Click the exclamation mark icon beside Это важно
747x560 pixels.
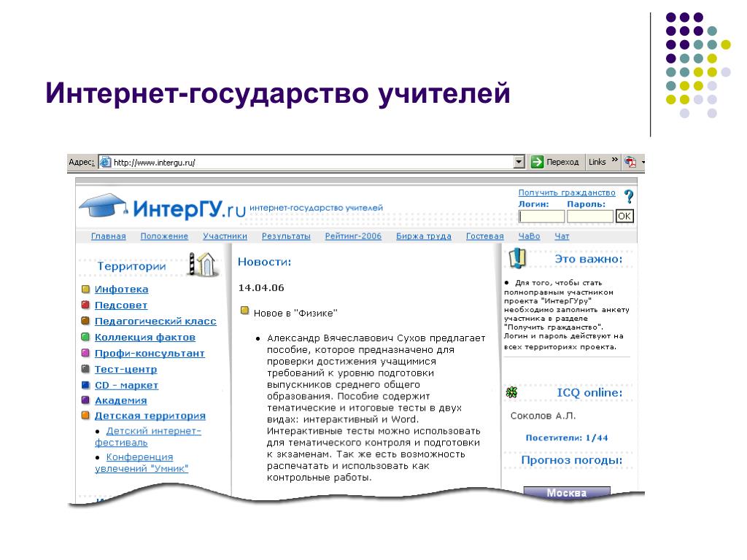(517, 257)
